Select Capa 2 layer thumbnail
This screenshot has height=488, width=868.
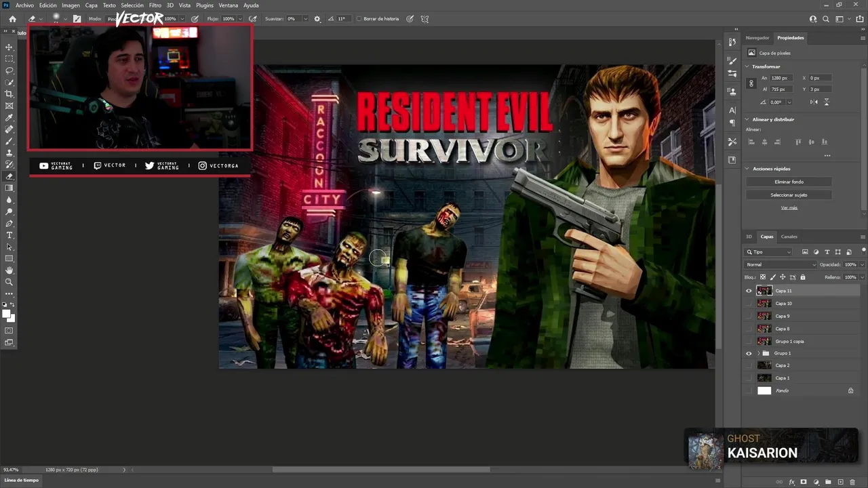(x=764, y=365)
